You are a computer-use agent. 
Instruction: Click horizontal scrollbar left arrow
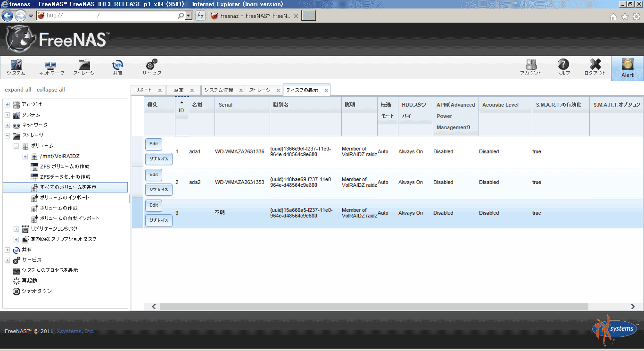pyautogui.click(x=154, y=307)
